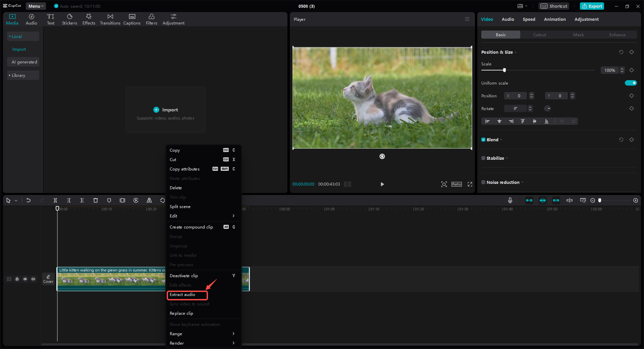Screen dimensions: 644x349
Task: Open the Menu dropdown in title bar
Action: tap(36, 6)
